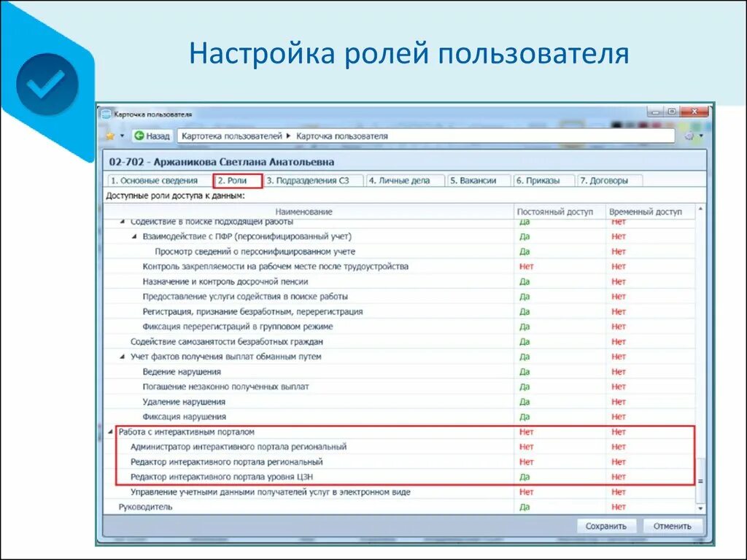Toggle temporary access Нет for Редактор портала уровня ЦЗН
The height and width of the screenshot is (560, 747).
click(x=619, y=477)
